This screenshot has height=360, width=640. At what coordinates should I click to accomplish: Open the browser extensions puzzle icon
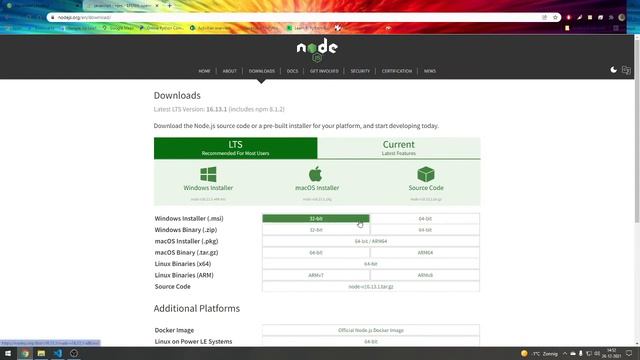pyautogui.click(x=611, y=18)
